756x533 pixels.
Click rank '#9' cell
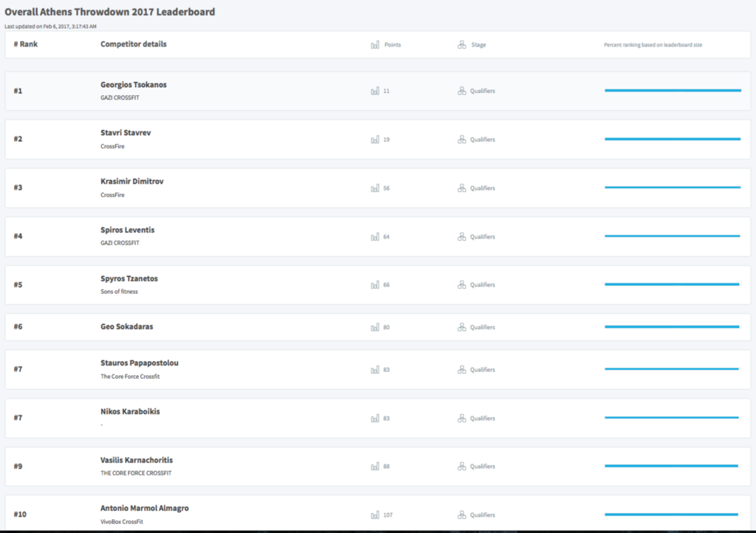pos(18,467)
